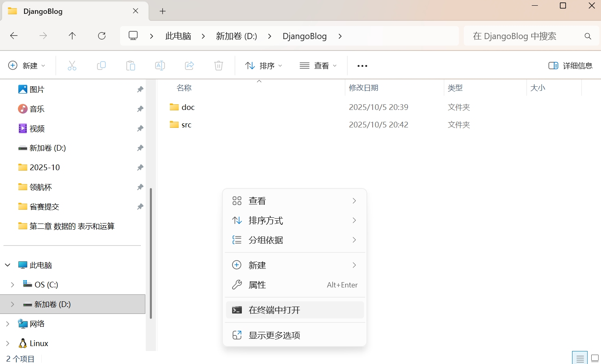Go back using the back arrow

coord(13,36)
